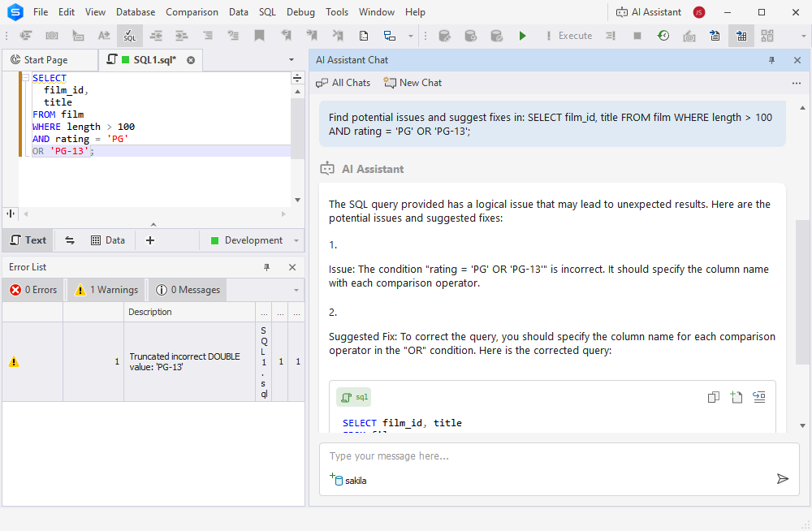Screen dimensions: 812x531
Task: Open document list dropdown next to SQL1.sql tab
Action: coord(291,60)
